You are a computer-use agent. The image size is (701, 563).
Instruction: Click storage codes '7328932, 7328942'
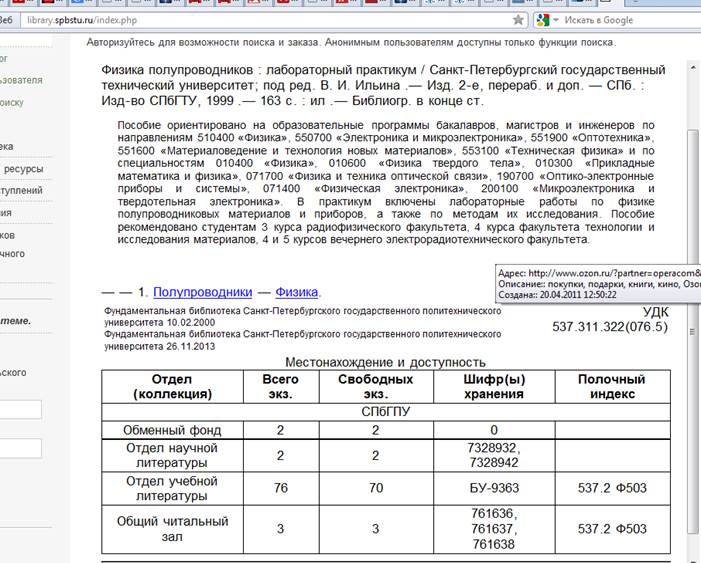point(494,455)
